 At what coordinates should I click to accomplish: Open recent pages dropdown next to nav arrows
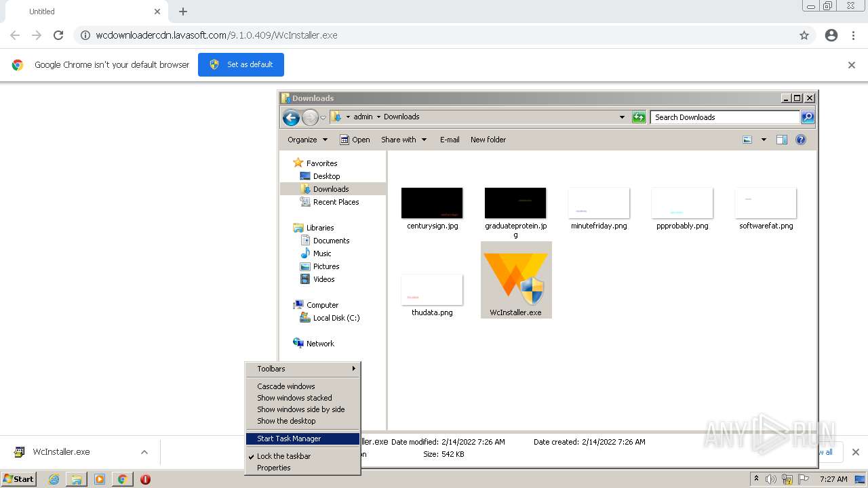(x=323, y=117)
